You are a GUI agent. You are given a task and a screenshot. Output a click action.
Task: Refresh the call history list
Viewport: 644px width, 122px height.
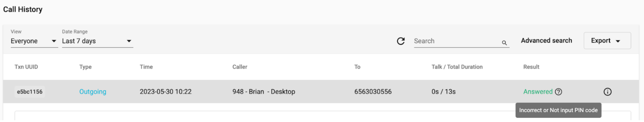point(401,41)
